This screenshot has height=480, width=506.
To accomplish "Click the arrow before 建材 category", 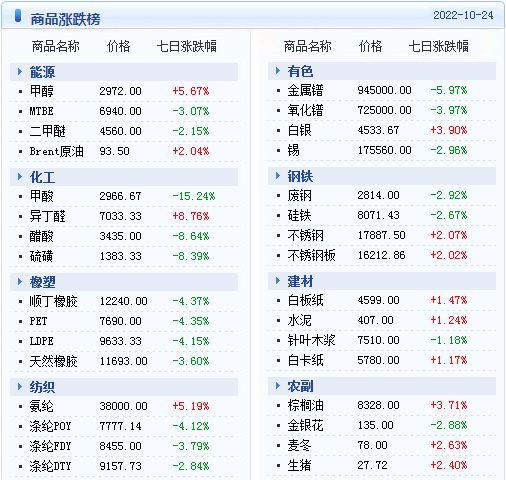I will (x=278, y=280).
